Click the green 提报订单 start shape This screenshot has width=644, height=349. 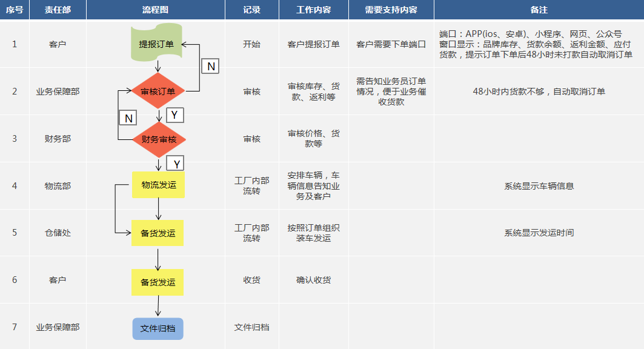[x=157, y=44]
